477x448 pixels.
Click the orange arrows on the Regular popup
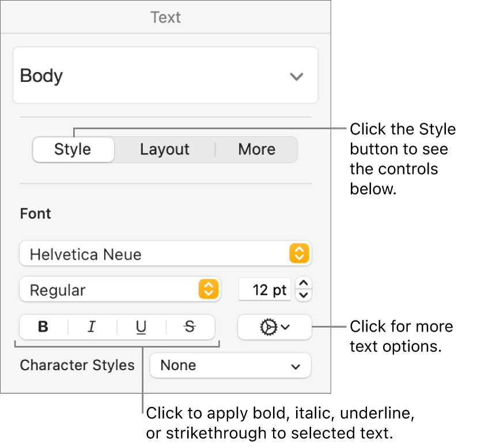point(208,290)
